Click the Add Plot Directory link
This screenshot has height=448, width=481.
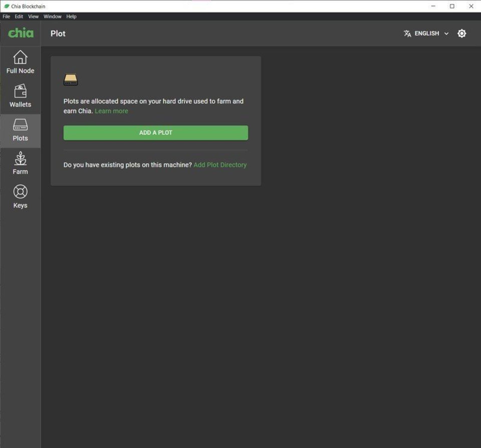click(220, 165)
